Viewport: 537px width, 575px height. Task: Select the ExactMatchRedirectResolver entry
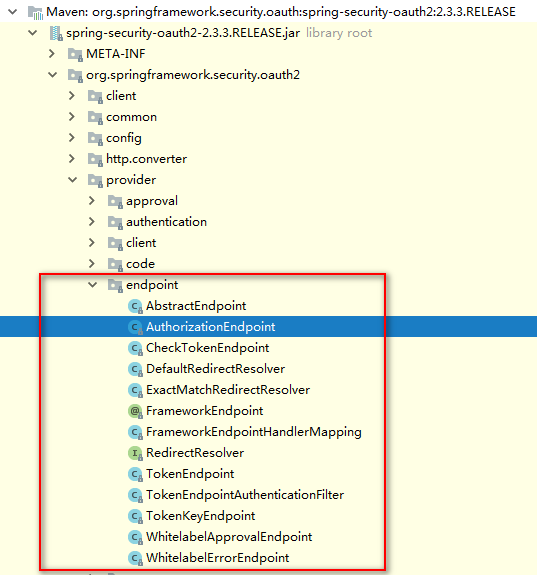point(228,390)
